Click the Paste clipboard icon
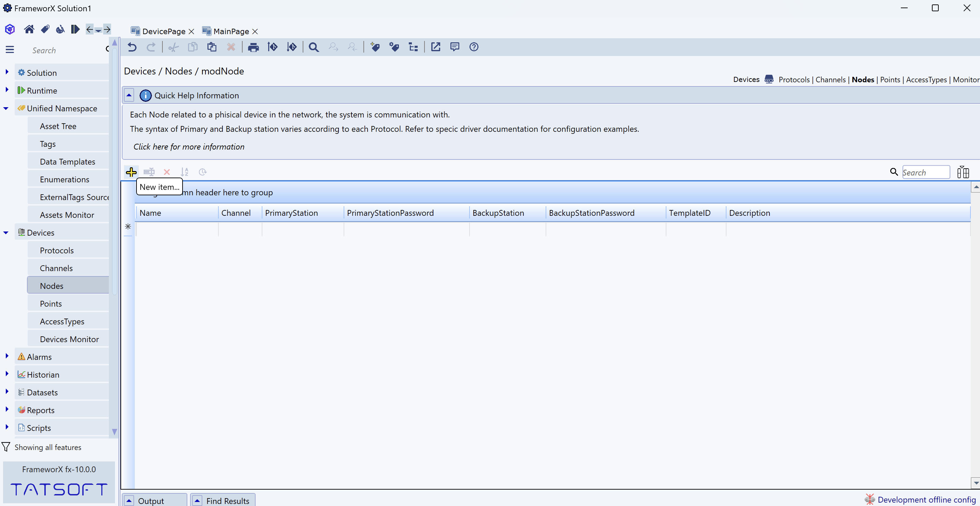Image resolution: width=980 pixels, height=506 pixels. point(212,47)
